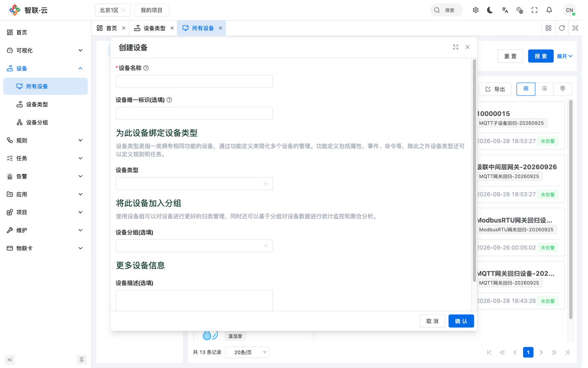Switch to list view

tap(544, 89)
